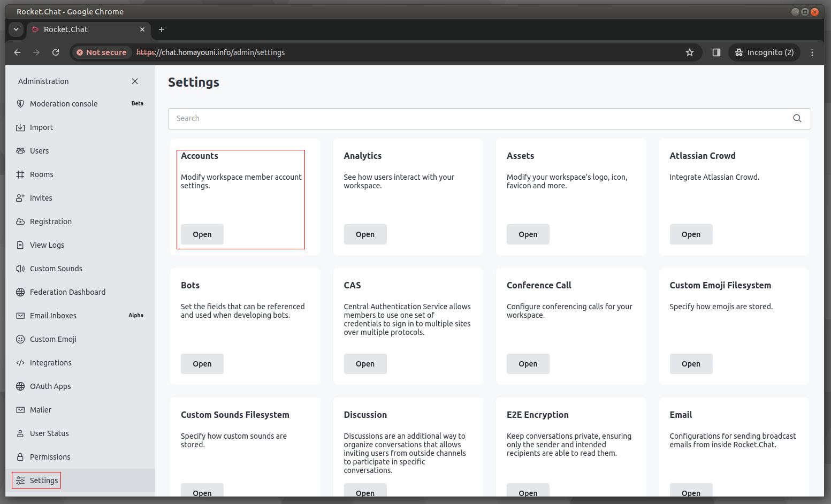The image size is (831, 504).
Task: Open the Custom Emoji Filesystem card
Action: [x=691, y=364]
